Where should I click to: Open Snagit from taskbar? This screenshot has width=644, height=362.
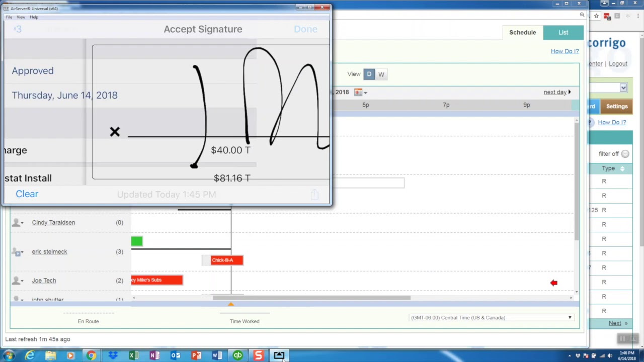coord(258,355)
